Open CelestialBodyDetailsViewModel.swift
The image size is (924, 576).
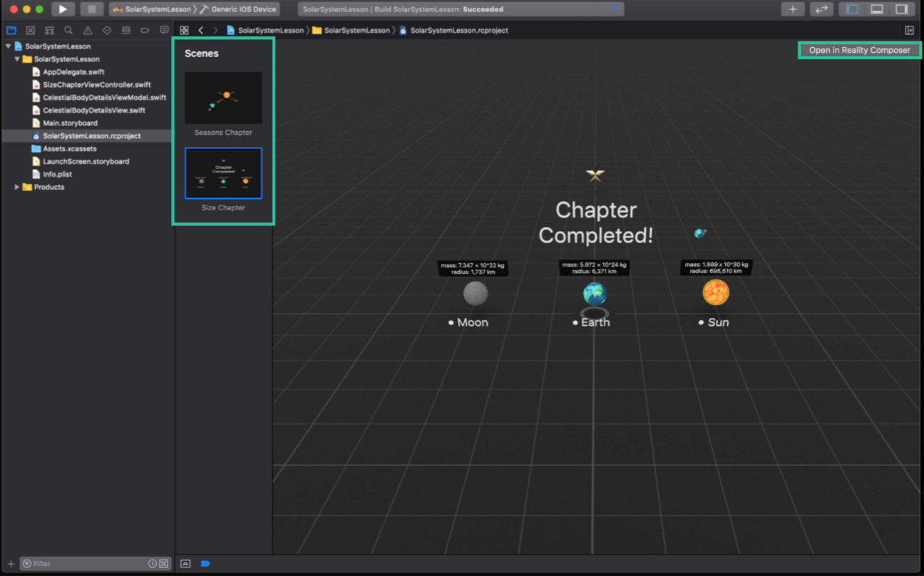(x=104, y=98)
